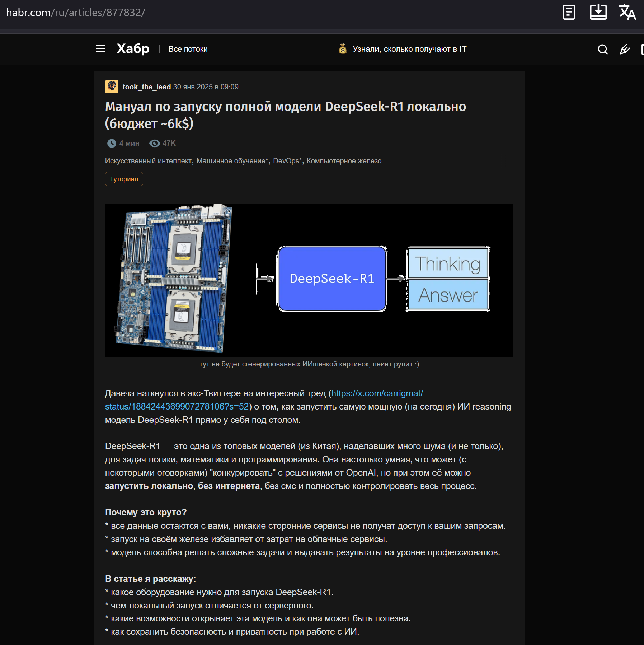Click the article title heading
644x645 pixels.
(x=286, y=115)
